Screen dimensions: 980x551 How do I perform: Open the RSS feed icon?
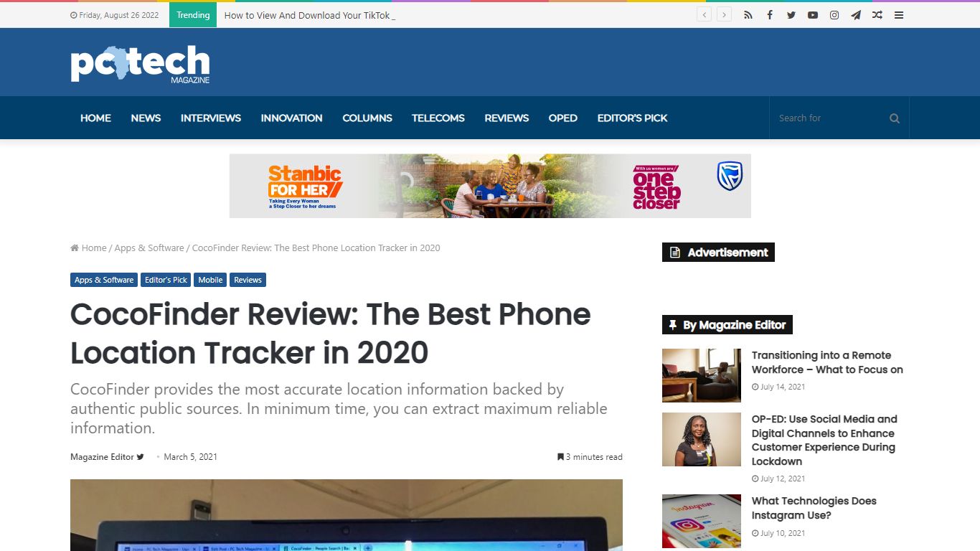pyautogui.click(x=748, y=15)
